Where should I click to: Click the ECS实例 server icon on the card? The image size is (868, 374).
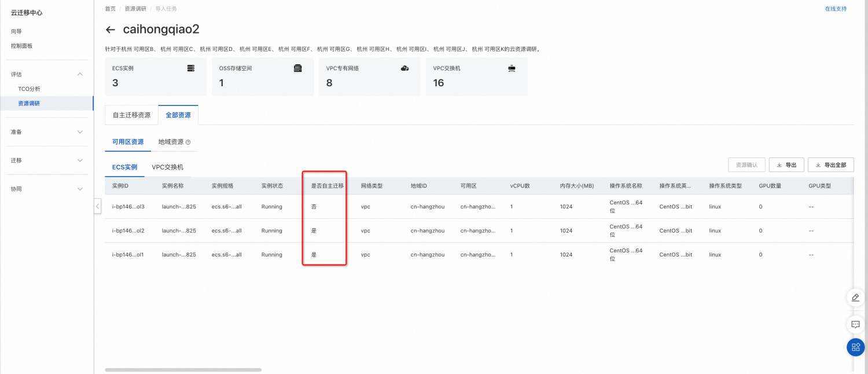click(x=191, y=68)
